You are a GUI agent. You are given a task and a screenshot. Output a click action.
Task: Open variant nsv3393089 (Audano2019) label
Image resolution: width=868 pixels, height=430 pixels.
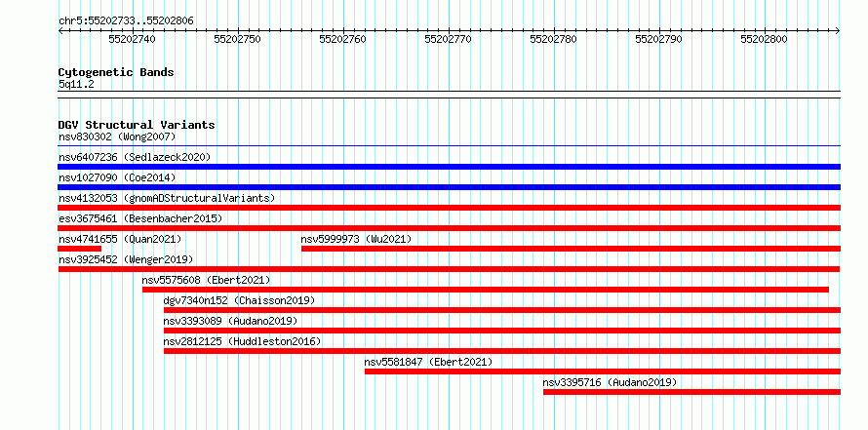point(230,321)
